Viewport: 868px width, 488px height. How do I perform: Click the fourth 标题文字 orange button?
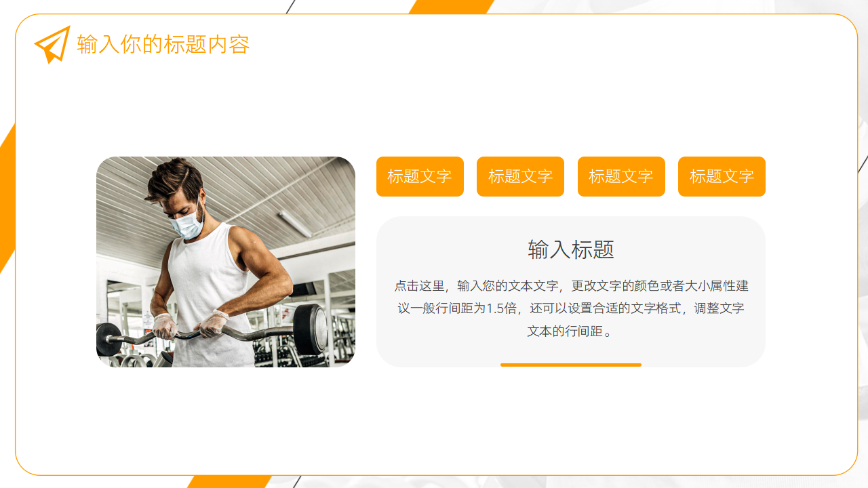[x=722, y=177]
